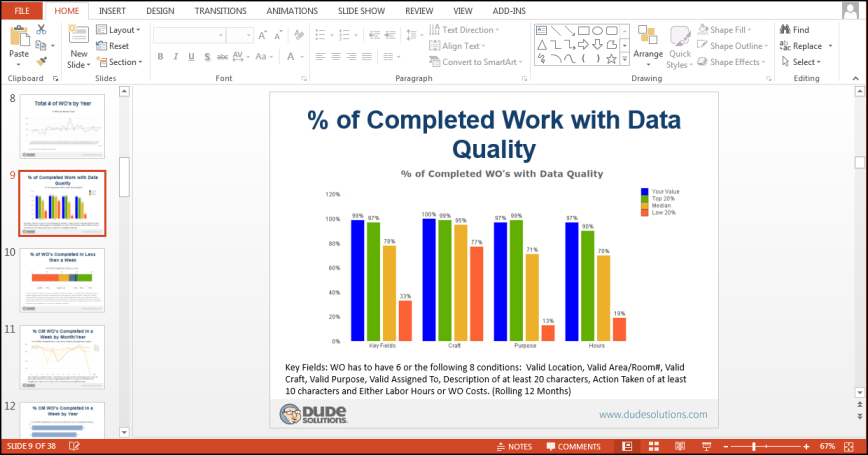The height and width of the screenshot is (455, 868).
Task: Switch to the SLIDE SHOW tab
Action: (361, 11)
